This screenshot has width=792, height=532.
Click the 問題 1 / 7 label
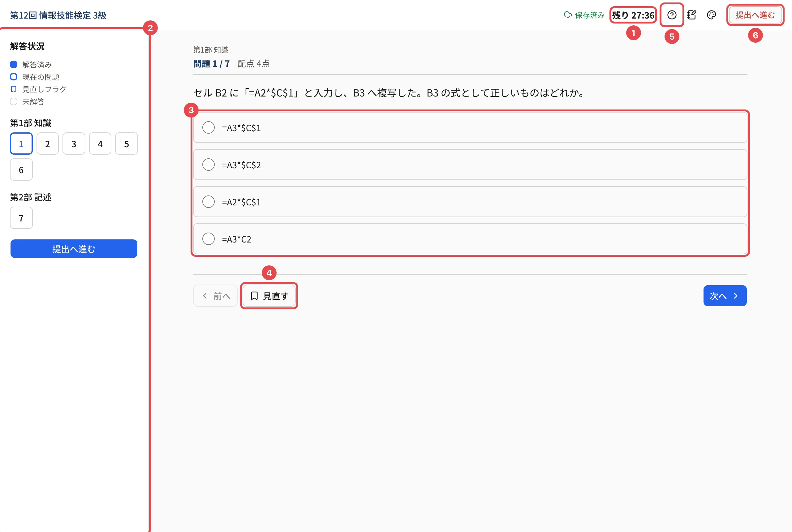pos(211,63)
